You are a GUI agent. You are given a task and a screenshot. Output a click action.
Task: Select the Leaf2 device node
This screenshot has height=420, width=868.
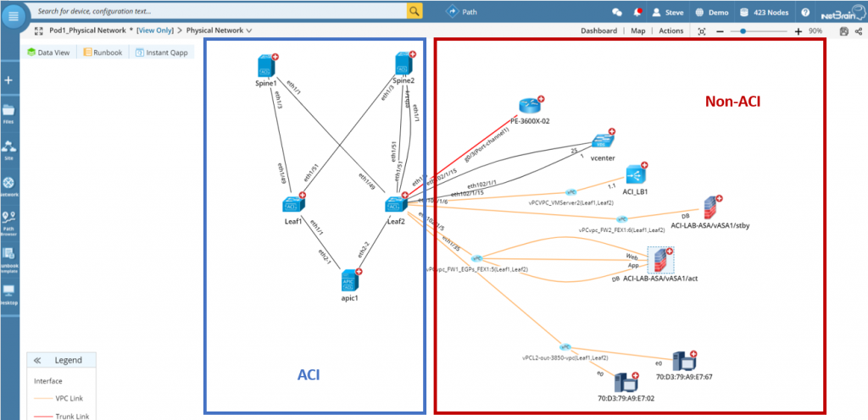pos(395,204)
